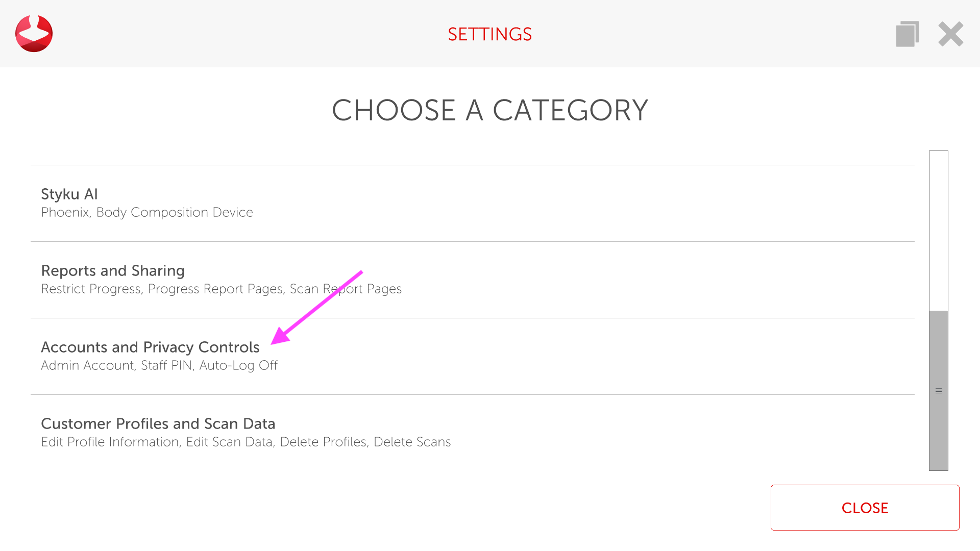Viewport: 980px width, 551px height.
Task: Click the red SETTINGS title
Action: click(489, 34)
